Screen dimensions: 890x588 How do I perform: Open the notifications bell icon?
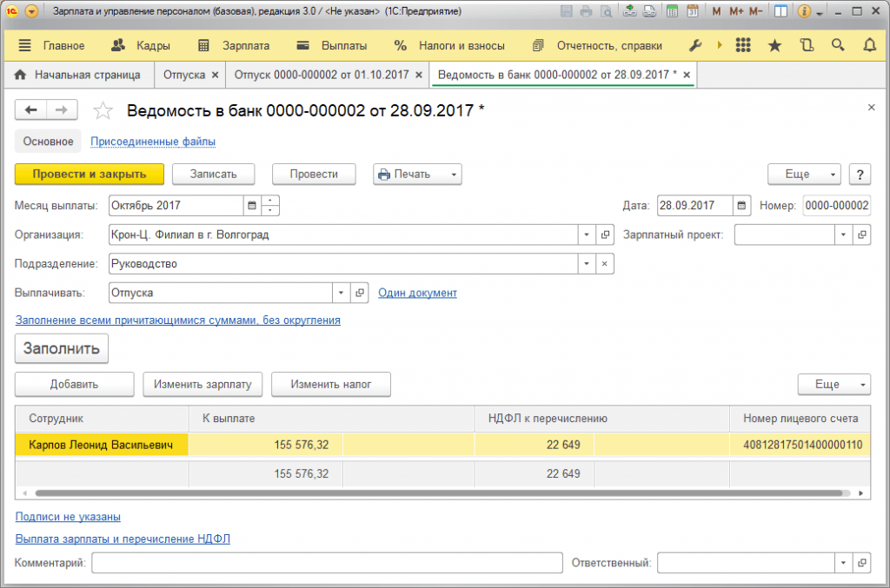click(869, 45)
